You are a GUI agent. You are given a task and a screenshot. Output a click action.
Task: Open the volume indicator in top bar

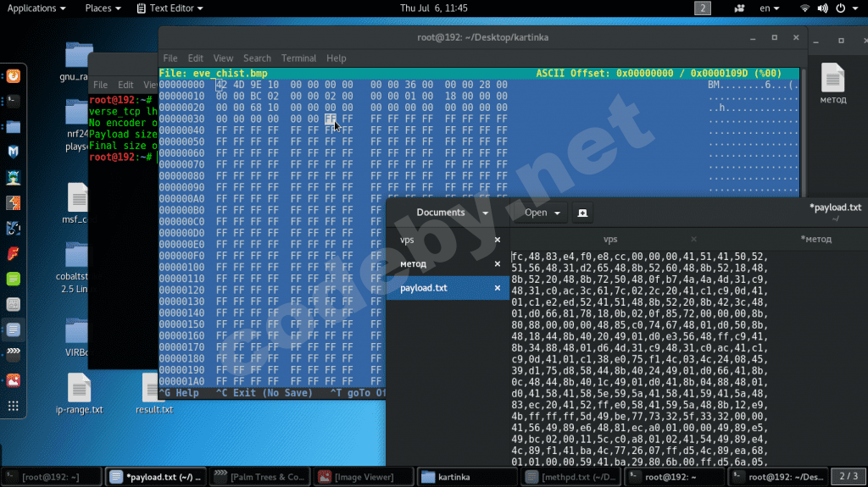(x=822, y=8)
